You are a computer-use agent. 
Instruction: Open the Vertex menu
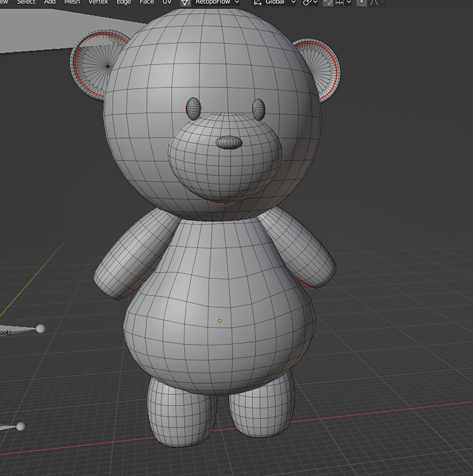[98, 2]
